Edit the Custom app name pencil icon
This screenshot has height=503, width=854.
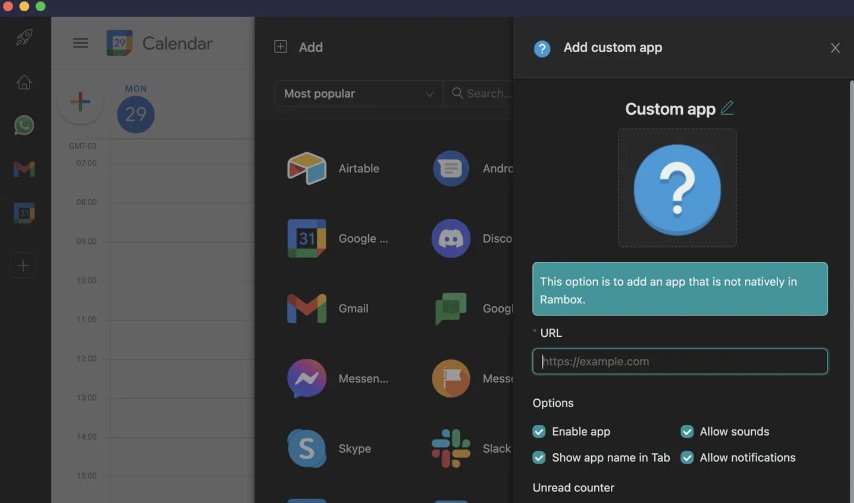727,108
